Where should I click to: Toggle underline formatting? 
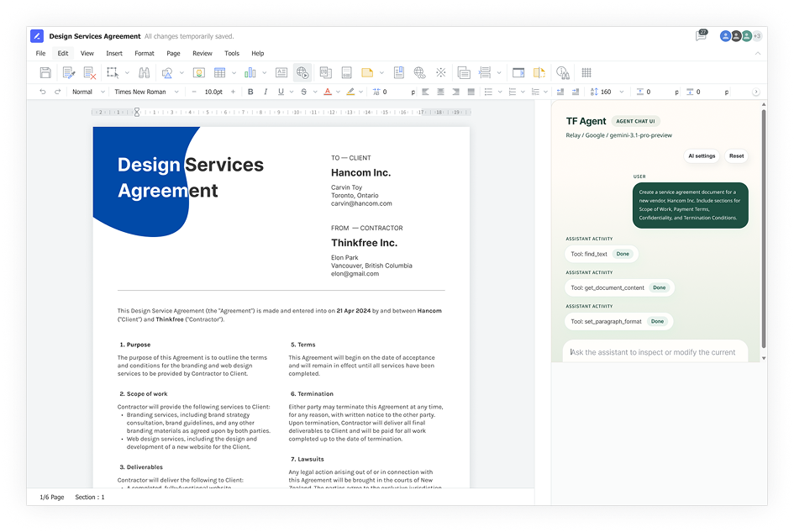pos(281,92)
